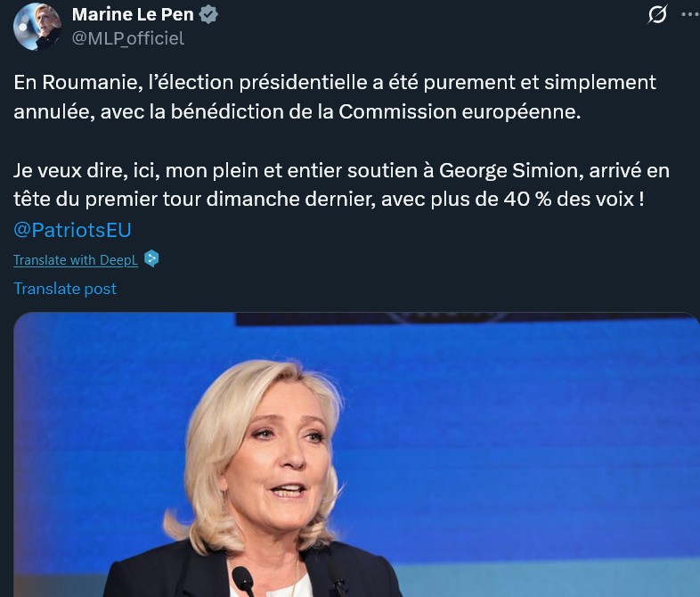Click the dark banner atop the photo

click(464, 319)
